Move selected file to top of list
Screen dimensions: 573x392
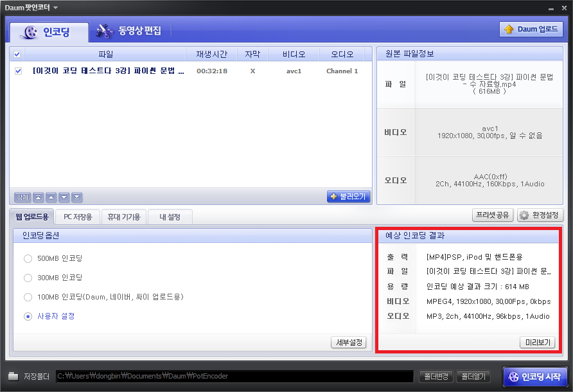[x=39, y=197]
